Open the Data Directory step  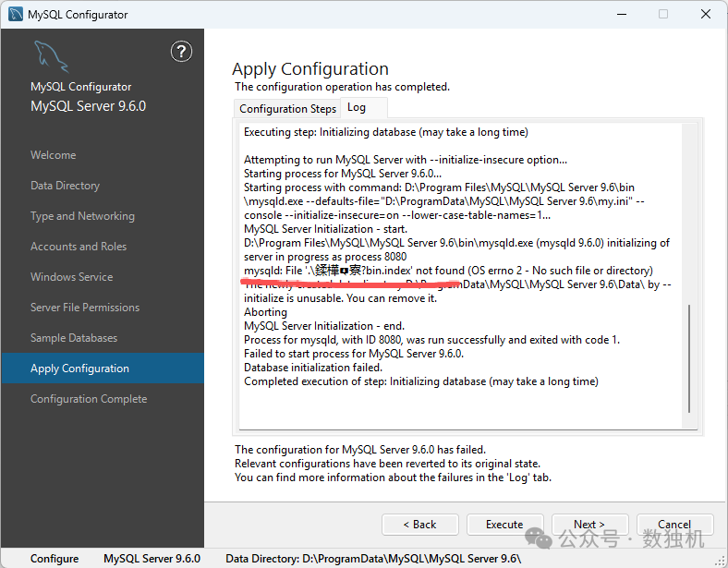[65, 186]
